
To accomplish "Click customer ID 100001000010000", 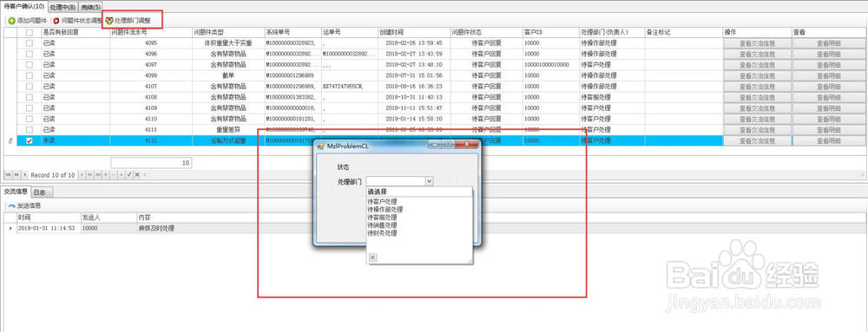I will [x=546, y=65].
